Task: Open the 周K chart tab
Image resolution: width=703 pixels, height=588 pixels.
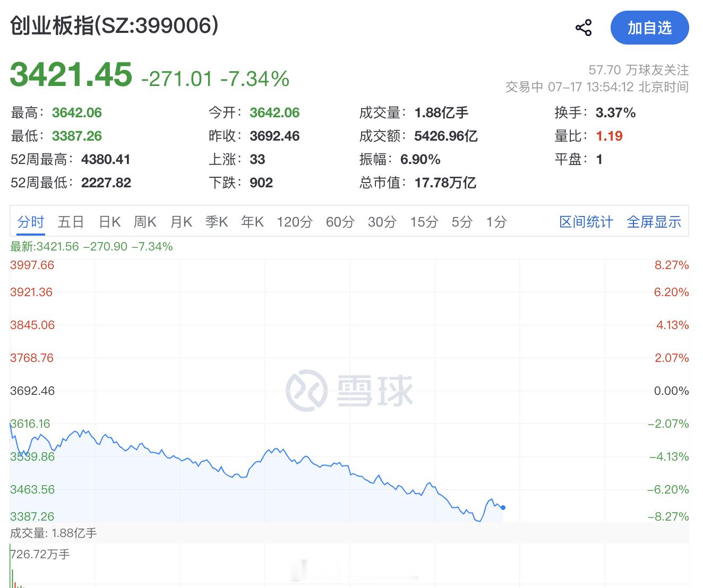Action: click(145, 222)
